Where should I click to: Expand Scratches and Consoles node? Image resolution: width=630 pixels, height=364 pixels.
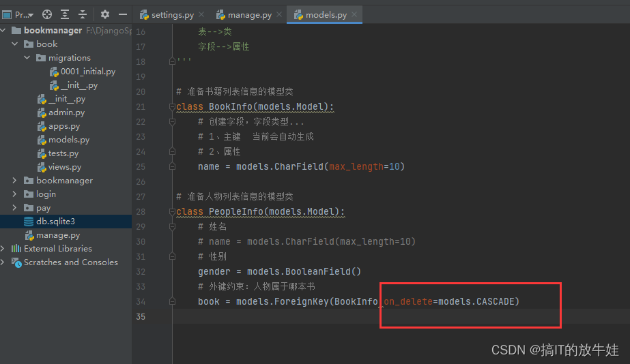pyautogui.click(x=3, y=262)
